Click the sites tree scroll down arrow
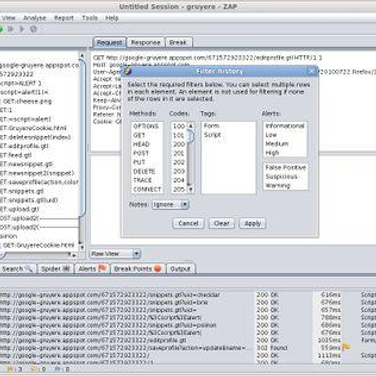 82,247
